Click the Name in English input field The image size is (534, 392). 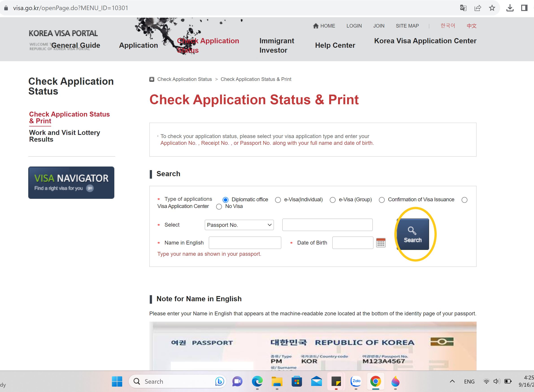pyautogui.click(x=245, y=243)
